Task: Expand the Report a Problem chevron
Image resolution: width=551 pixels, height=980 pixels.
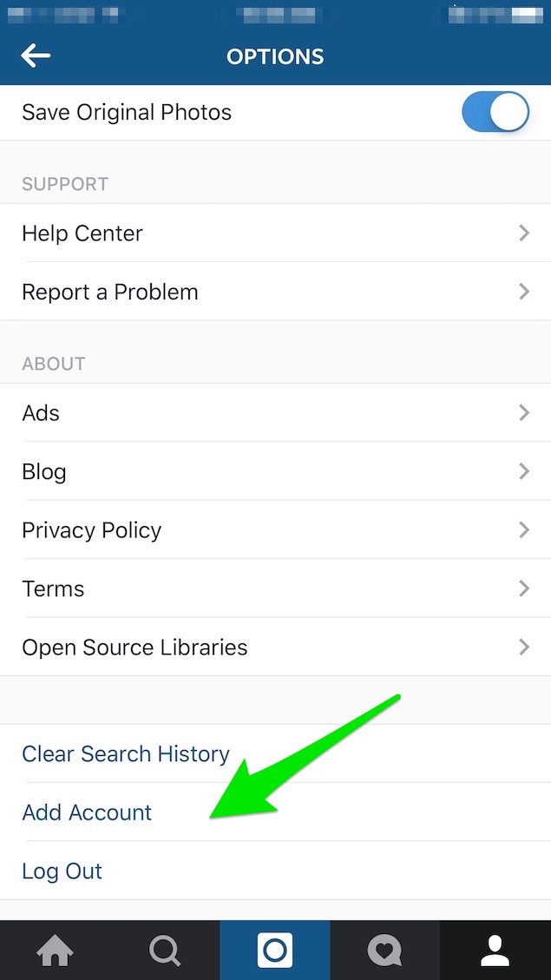Action: 524,292
